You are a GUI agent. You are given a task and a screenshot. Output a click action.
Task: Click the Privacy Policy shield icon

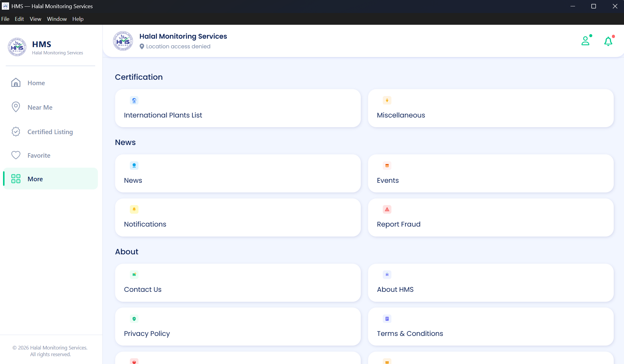pyautogui.click(x=134, y=319)
